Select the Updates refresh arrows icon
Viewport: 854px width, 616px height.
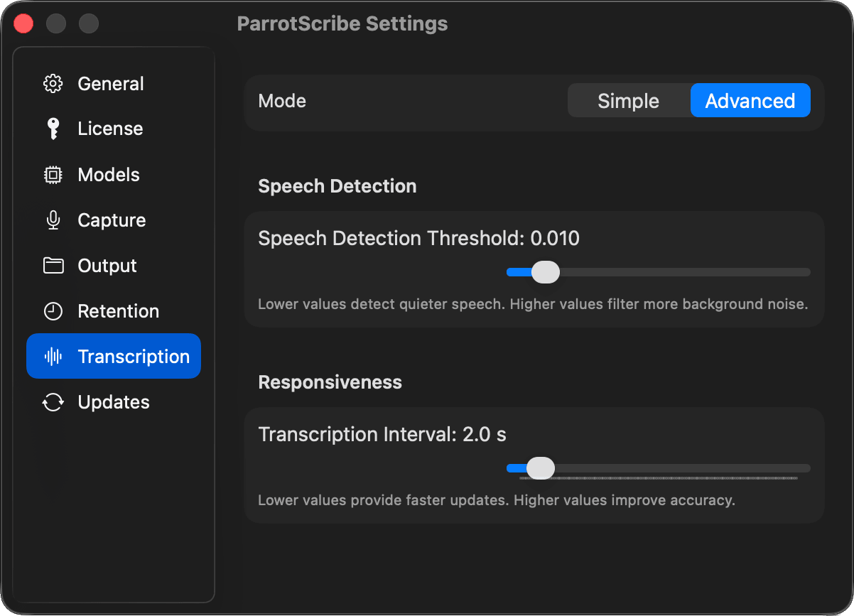click(53, 402)
